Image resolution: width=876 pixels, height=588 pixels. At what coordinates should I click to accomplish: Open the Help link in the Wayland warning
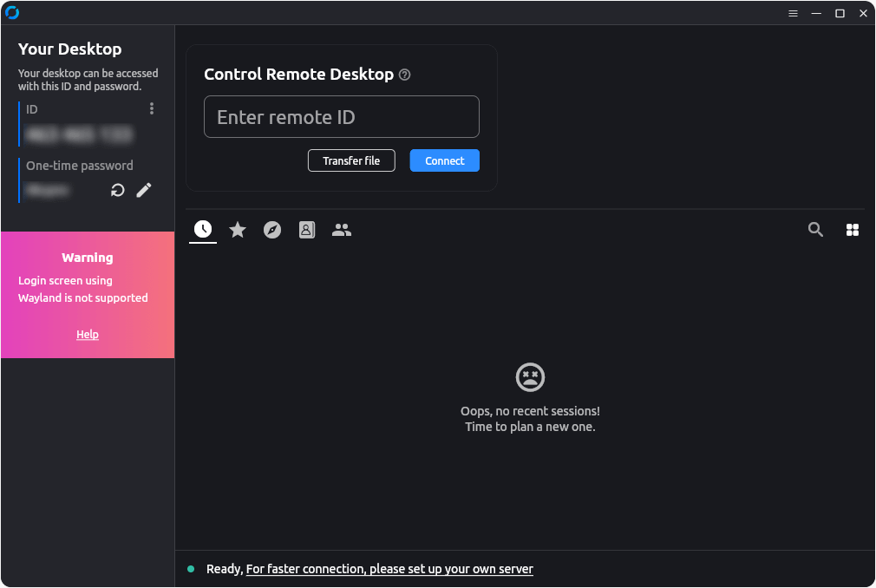[87, 334]
